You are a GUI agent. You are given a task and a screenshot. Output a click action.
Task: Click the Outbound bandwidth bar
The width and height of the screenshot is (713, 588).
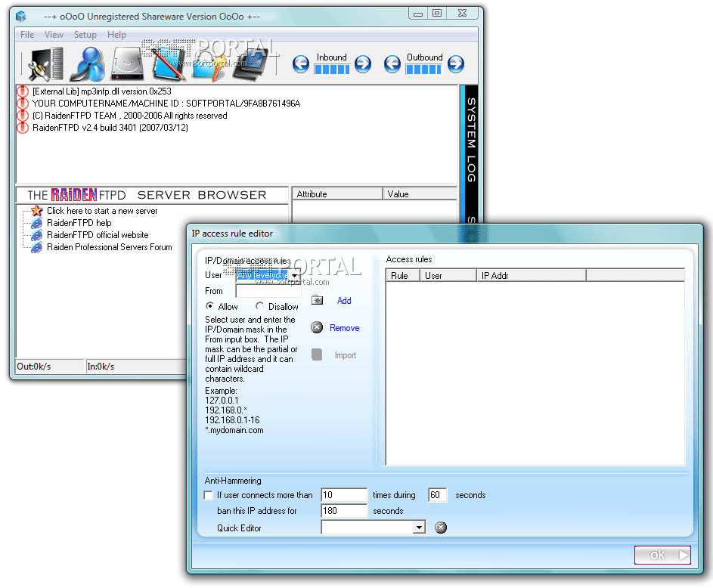click(x=424, y=69)
